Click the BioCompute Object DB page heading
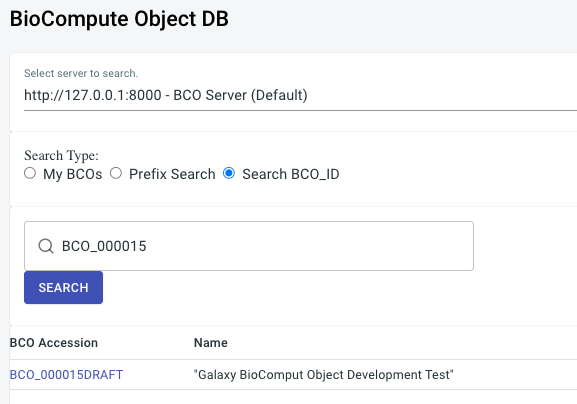Screen dimensions: 577x404 point(119,19)
